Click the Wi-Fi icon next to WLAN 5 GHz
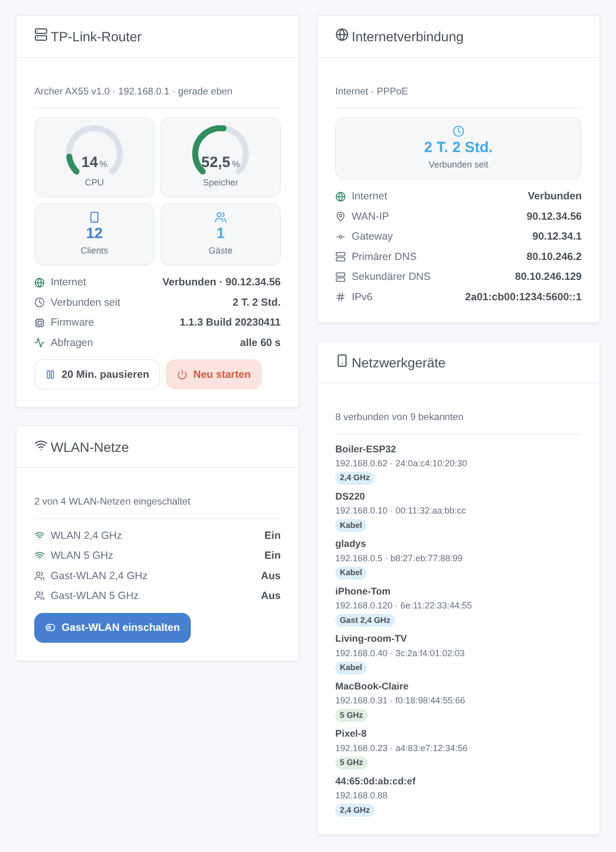Screen dimensions: 616x852 pos(40,556)
